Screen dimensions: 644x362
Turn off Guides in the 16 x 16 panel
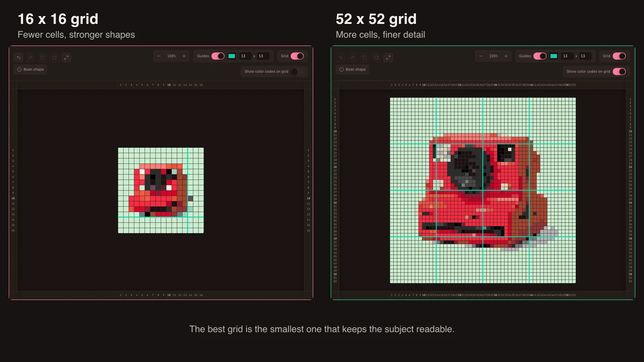218,56
